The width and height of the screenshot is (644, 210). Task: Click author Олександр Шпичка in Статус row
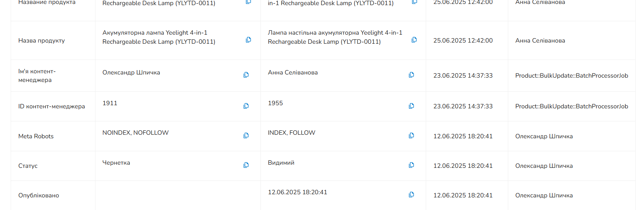click(544, 166)
